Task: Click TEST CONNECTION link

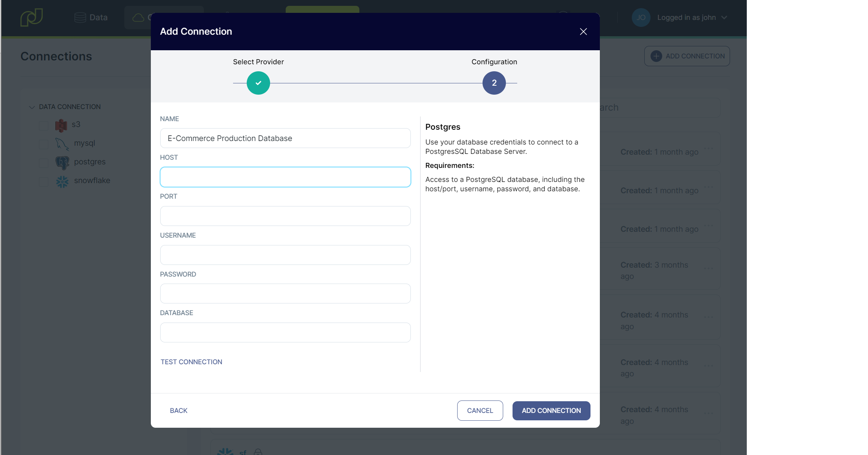Action: (191, 362)
